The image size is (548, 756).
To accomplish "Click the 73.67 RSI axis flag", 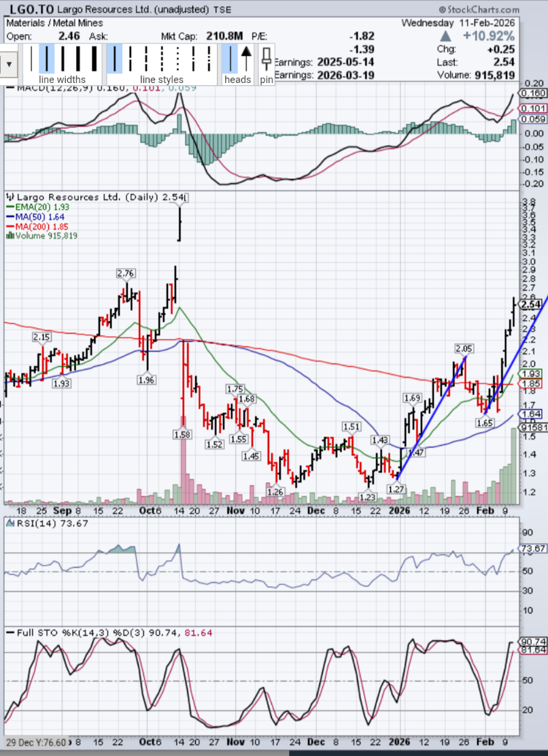I will click(x=532, y=548).
